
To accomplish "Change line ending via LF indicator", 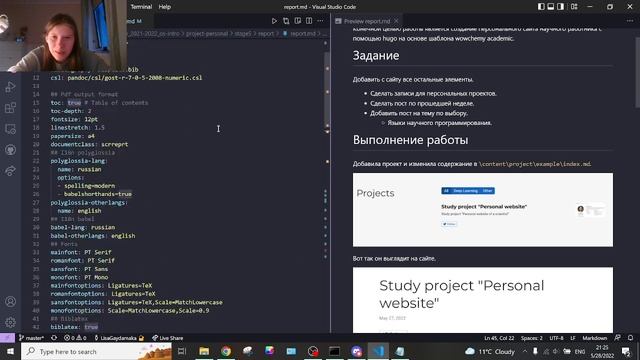I will 573,338.
